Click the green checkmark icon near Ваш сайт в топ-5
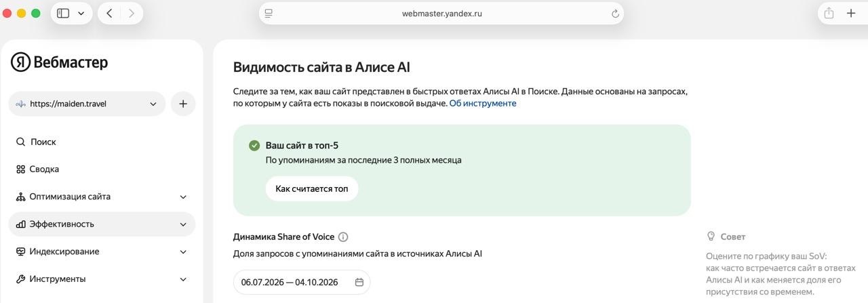 click(254, 145)
